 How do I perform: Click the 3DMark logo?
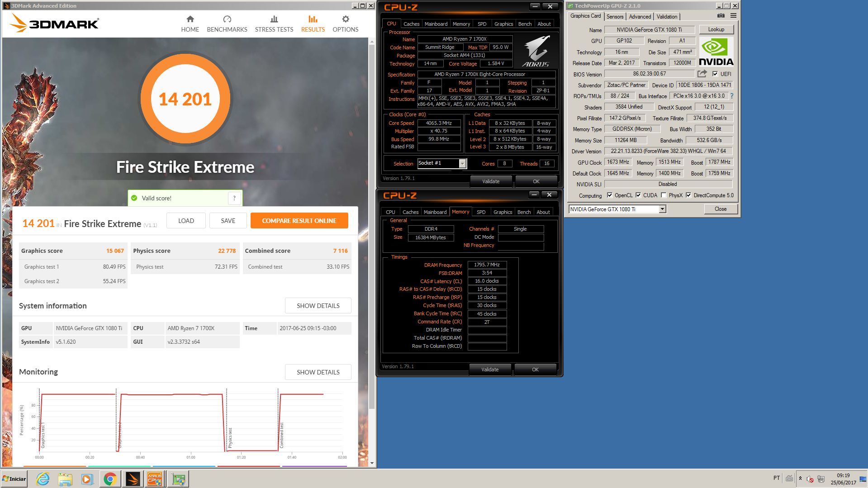(54, 23)
